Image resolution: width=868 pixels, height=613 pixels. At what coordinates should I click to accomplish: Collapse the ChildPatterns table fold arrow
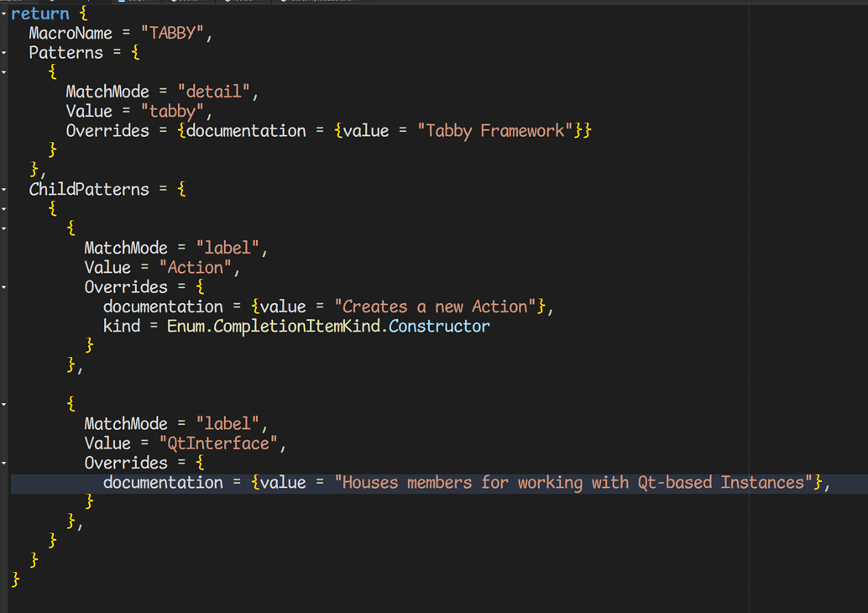tap(4, 189)
